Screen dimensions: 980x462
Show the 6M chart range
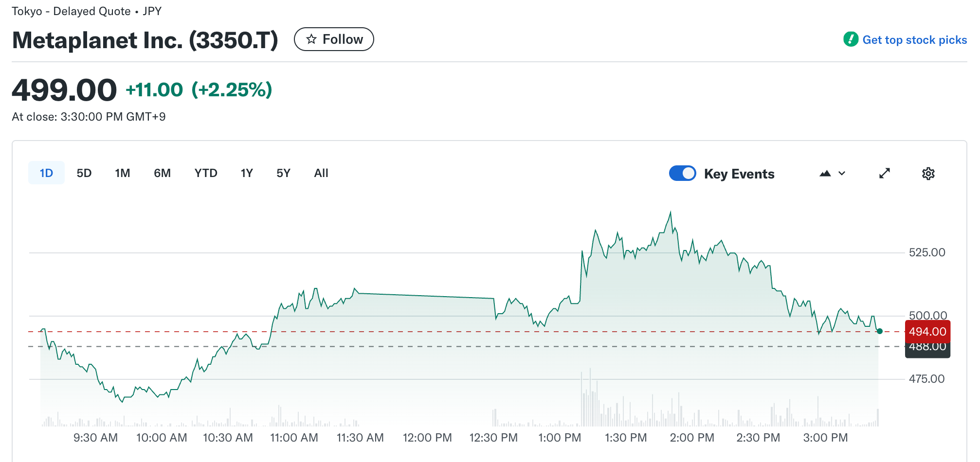click(x=162, y=173)
